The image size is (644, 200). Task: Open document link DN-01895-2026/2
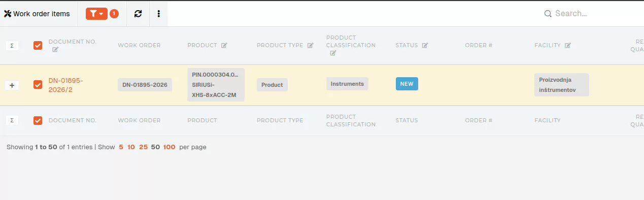[x=66, y=85]
